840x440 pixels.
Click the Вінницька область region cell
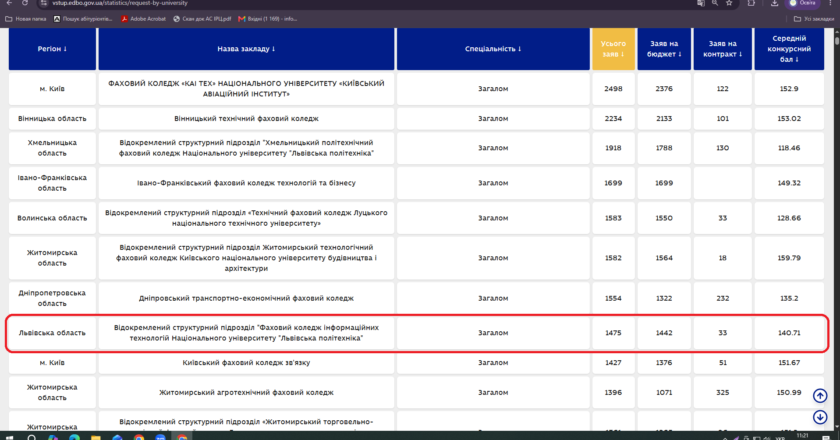[x=52, y=118]
